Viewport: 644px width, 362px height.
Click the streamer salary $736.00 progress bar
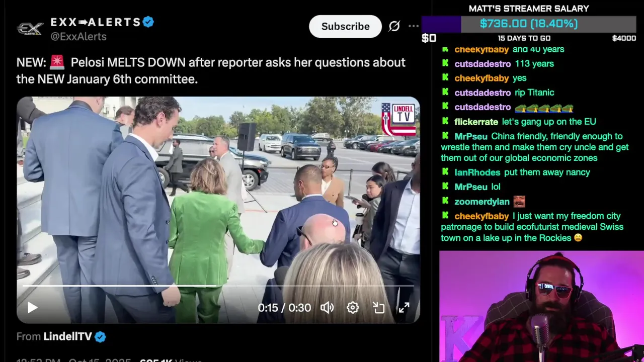point(529,24)
